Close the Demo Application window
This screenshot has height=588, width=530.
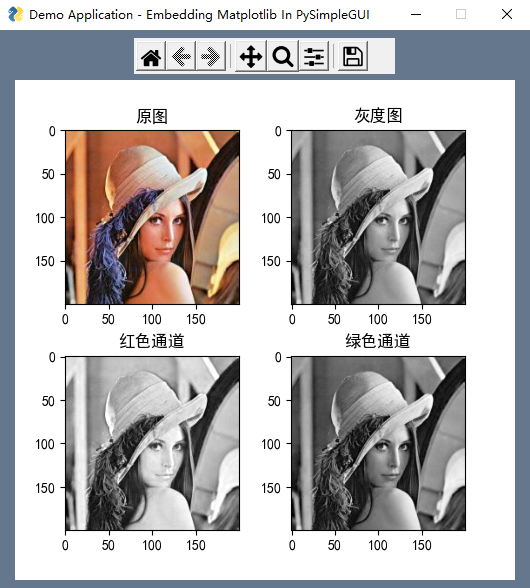click(x=507, y=15)
